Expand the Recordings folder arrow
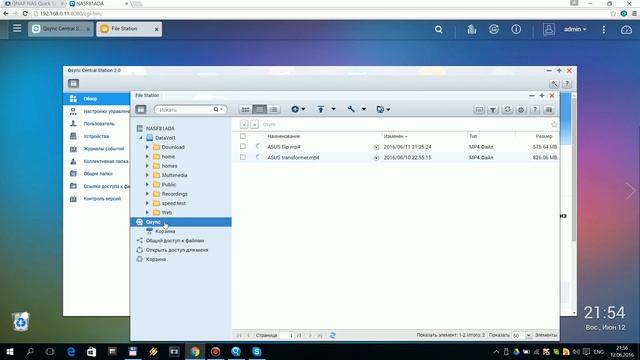This screenshot has width=640, height=360. (x=147, y=194)
